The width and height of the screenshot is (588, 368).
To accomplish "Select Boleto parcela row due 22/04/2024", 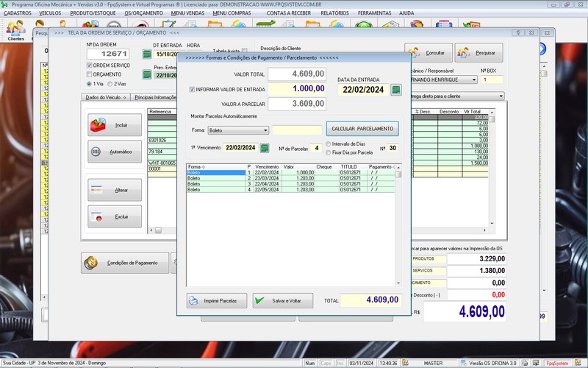I will [291, 184].
